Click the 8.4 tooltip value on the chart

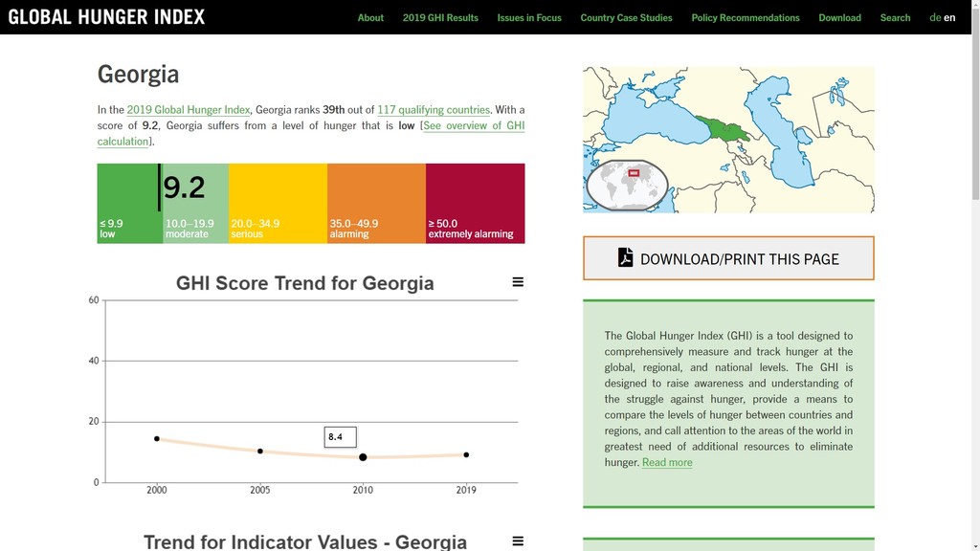(x=336, y=436)
